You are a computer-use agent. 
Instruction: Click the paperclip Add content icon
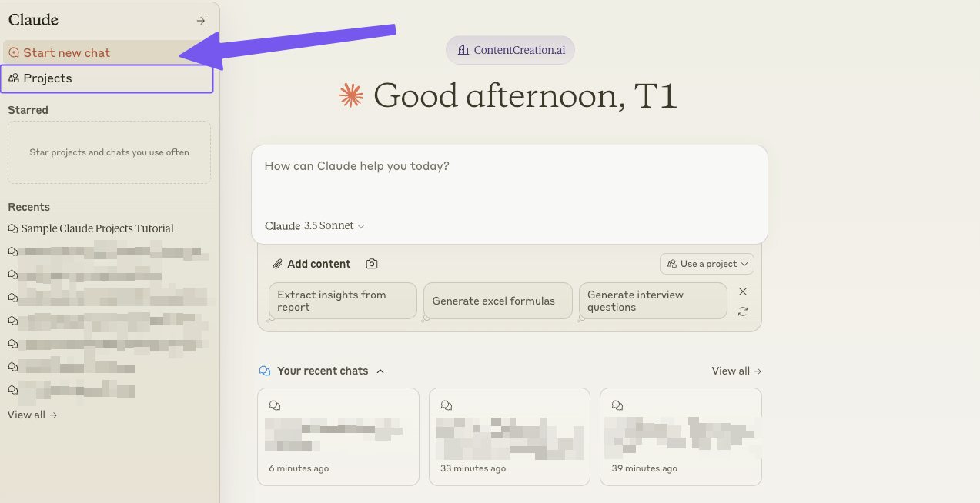click(x=278, y=264)
